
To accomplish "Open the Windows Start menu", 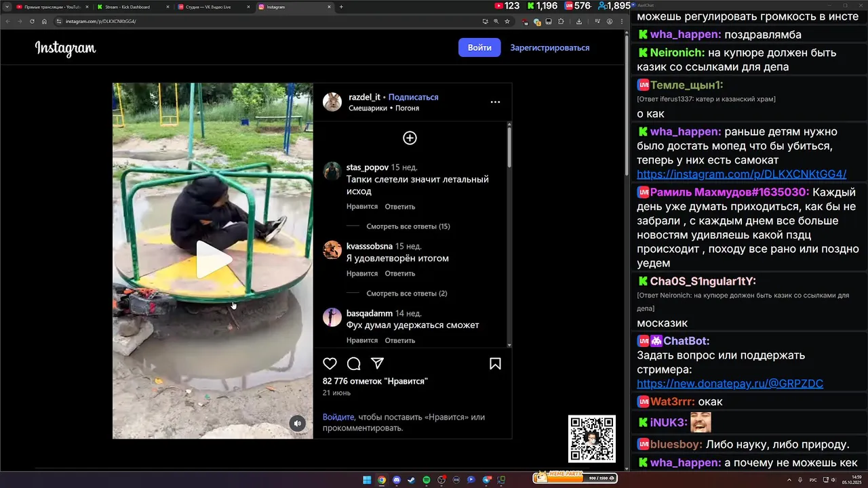I will [367, 480].
